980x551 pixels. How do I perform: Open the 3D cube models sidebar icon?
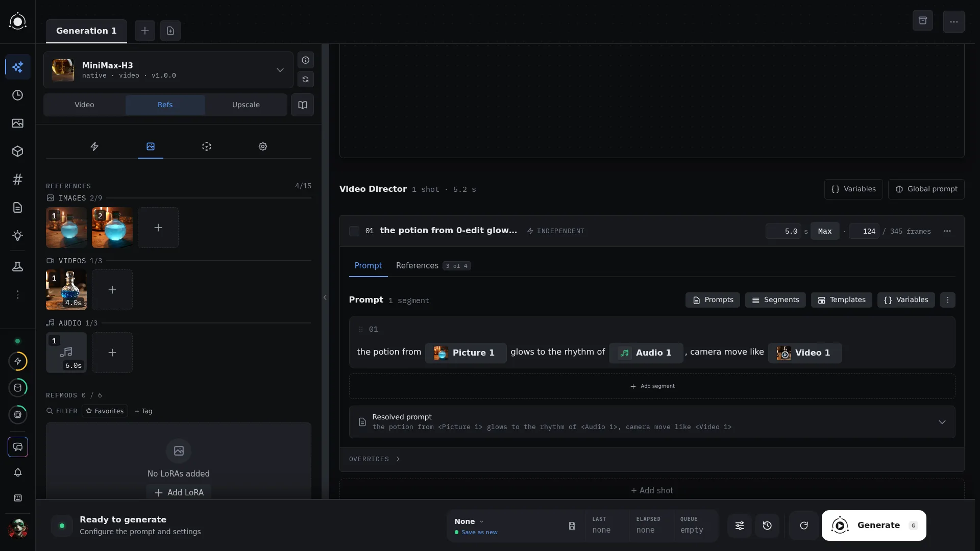tap(17, 152)
